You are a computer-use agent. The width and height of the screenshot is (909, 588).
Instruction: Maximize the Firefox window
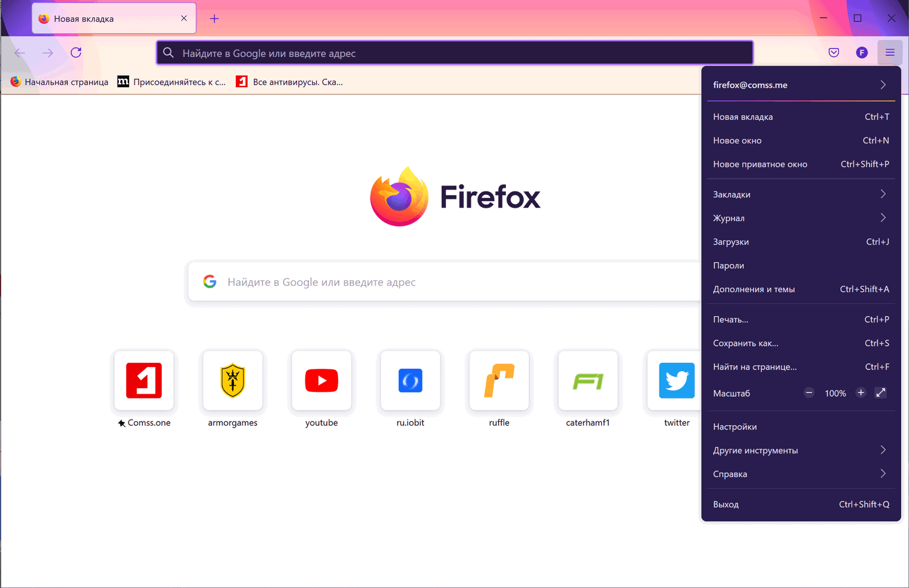857,18
